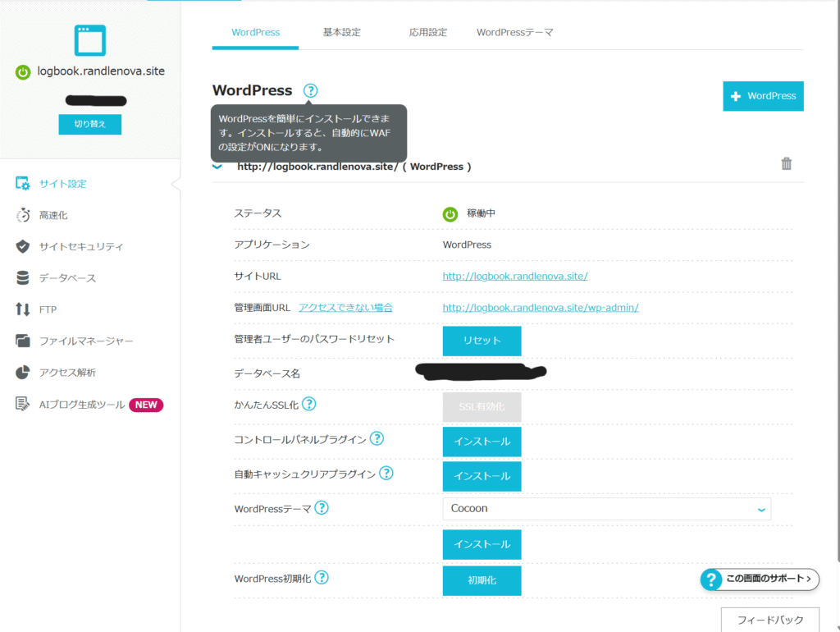Switch to the 基本設定 tab
Viewport: 840px width, 632px height.
(341, 33)
